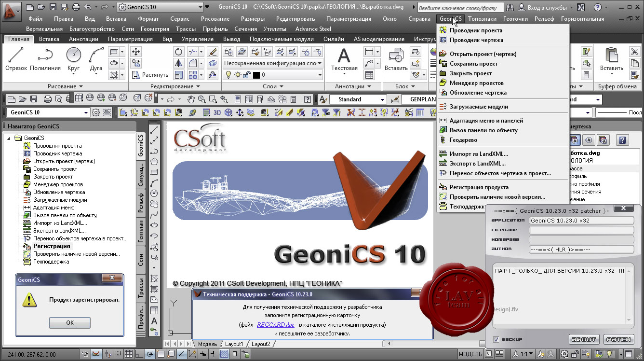Click the keyword search input field
The width and height of the screenshot is (644, 361).
point(460,8)
